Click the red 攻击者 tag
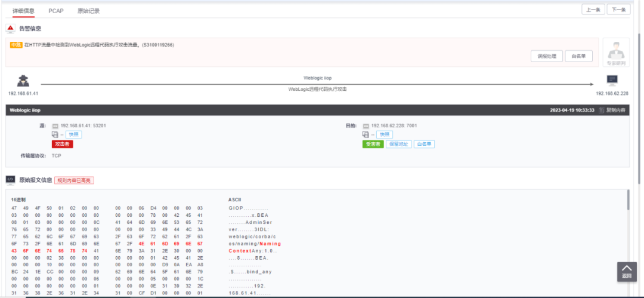 click(x=63, y=145)
